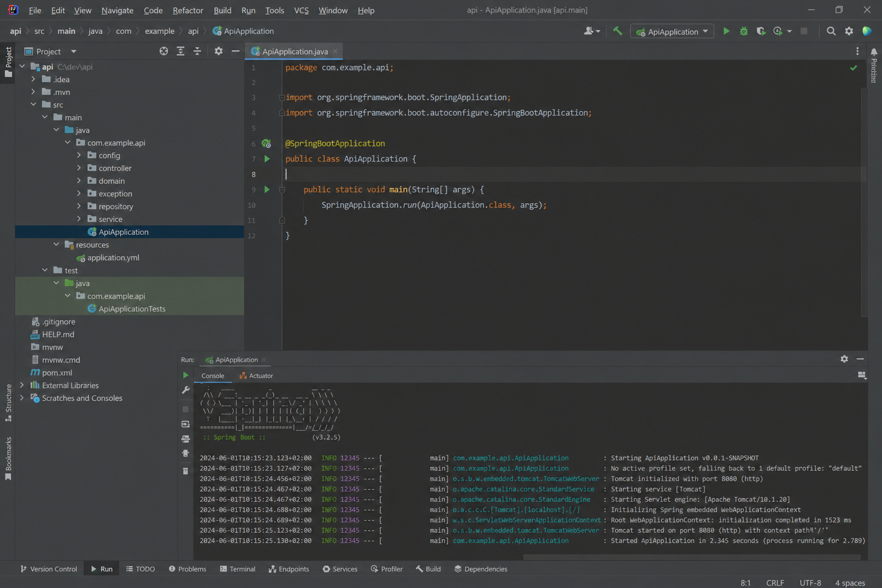
Task: Toggle the TODO tool window
Action: tap(141, 569)
